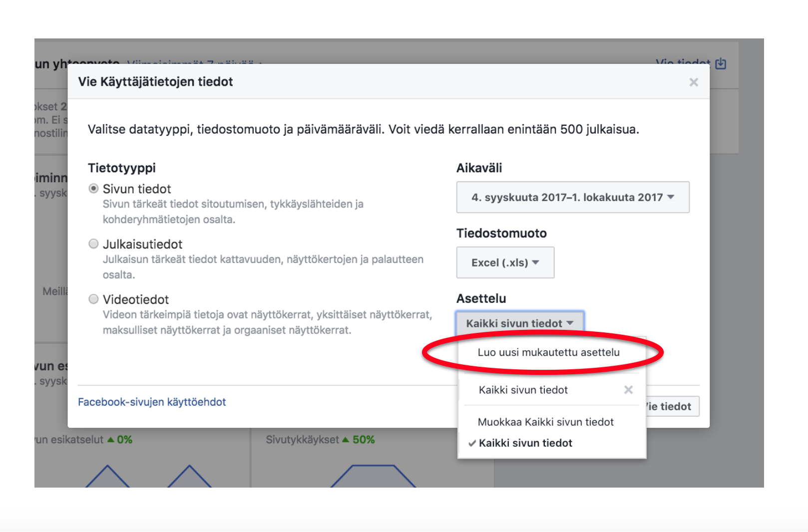Choose the Julkaisutiedot data type option

tap(93, 244)
